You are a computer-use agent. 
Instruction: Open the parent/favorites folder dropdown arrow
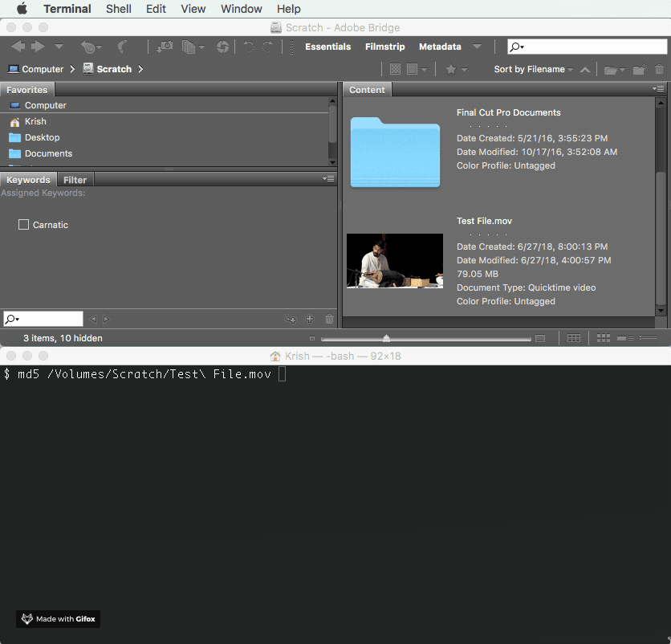(59, 47)
